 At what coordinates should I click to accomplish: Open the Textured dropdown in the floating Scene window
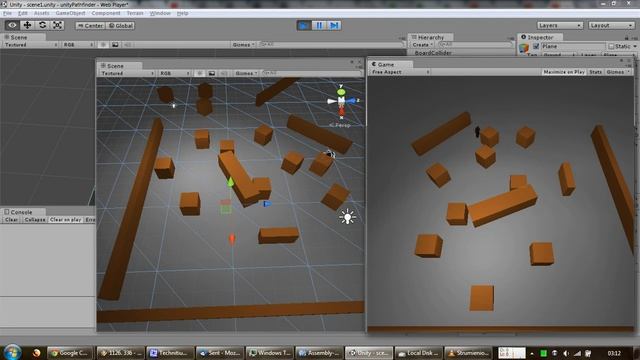coord(127,73)
